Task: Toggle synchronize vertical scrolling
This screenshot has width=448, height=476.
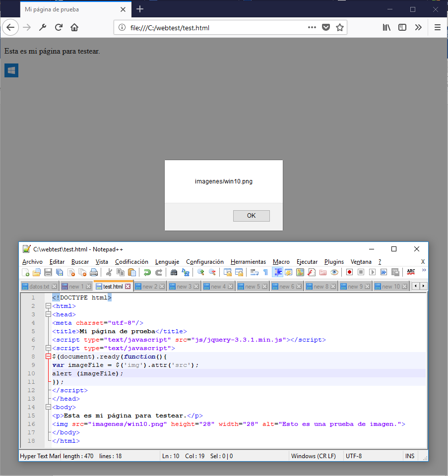Action: point(228,272)
